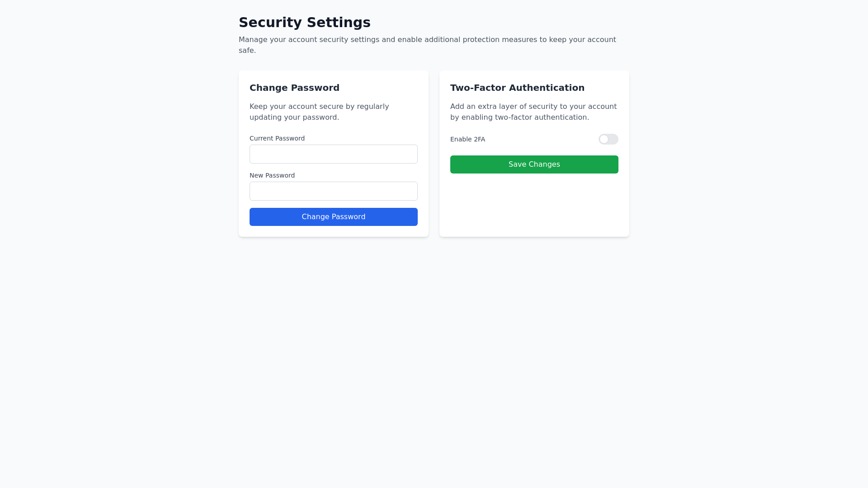Screen dimensions: 868x488
Task: Click the white knob of the 2FA switch
Action: point(604,139)
